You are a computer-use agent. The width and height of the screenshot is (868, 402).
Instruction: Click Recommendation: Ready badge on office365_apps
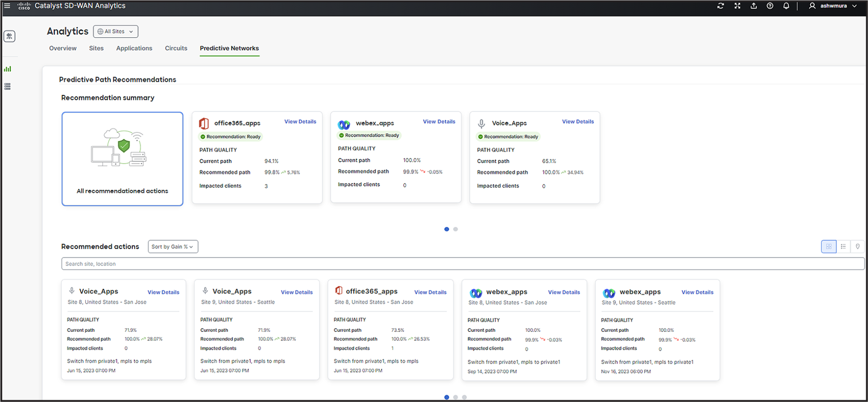231,137
